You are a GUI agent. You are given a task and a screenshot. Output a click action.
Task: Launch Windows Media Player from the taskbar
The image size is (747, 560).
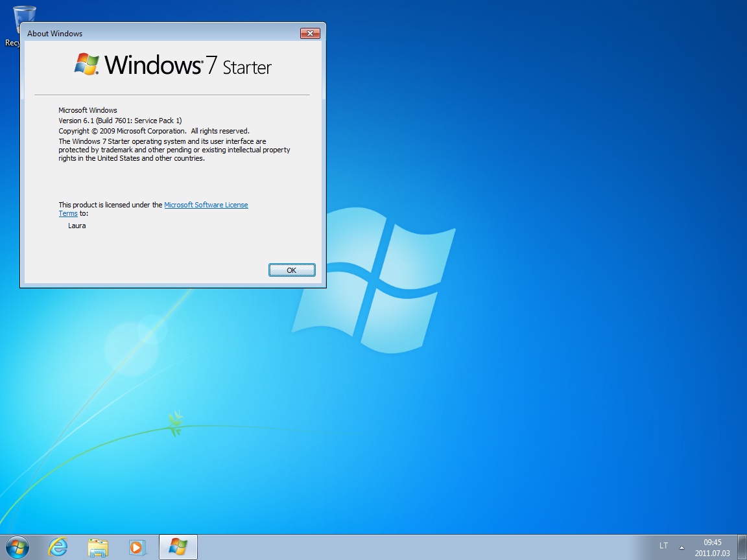[137, 547]
